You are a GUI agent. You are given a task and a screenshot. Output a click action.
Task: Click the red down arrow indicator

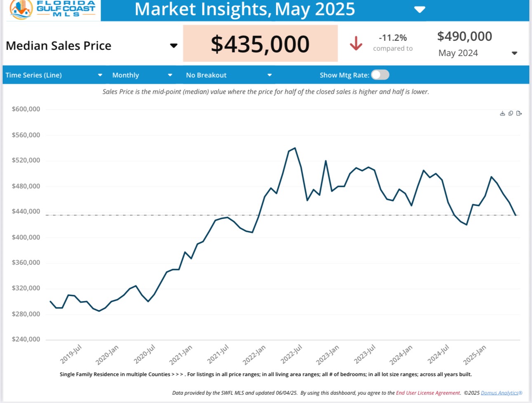356,43
